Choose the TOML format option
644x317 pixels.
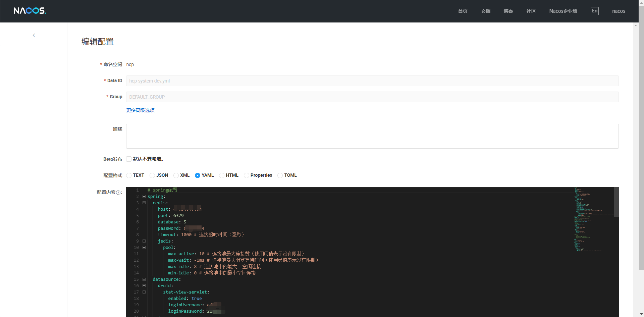pos(280,175)
